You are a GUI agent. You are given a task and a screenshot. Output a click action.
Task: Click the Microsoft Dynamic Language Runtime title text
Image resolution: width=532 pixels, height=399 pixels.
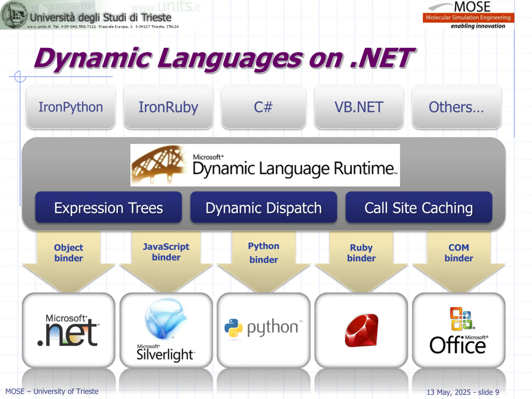[295, 166]
